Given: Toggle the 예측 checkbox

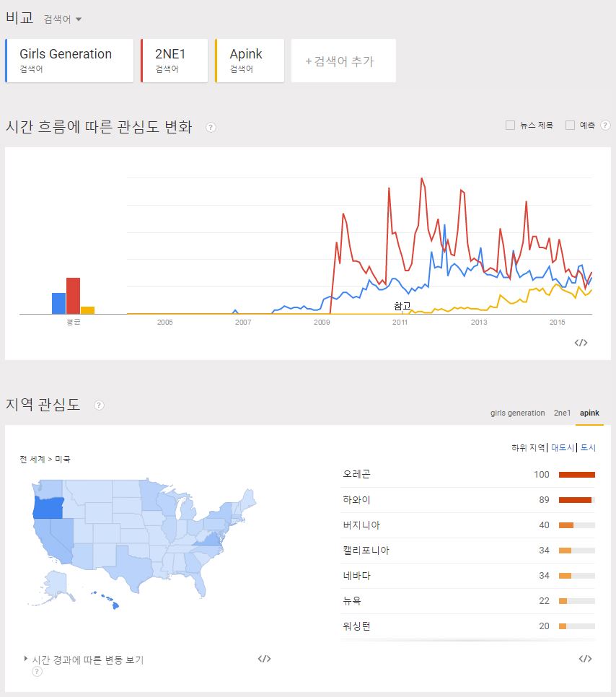Looking at the screenshot, I should pyautogui.click(x=570, y=126).
